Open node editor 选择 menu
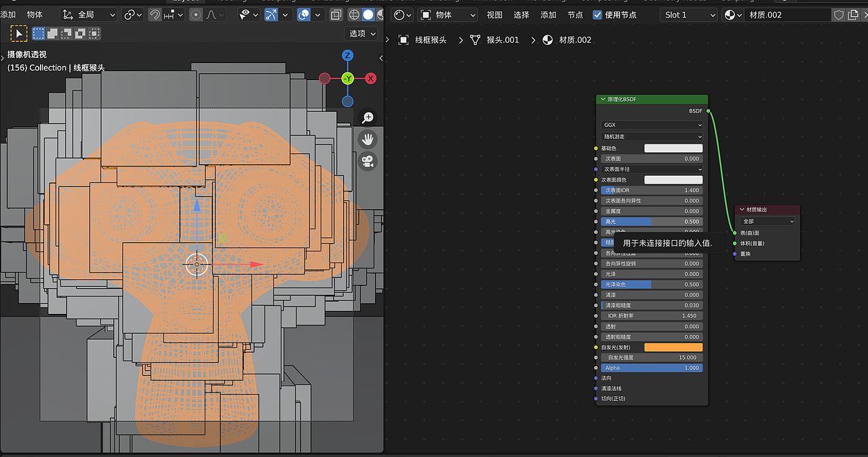The height and width of the screenshot is (457, 868). (521, 14)
